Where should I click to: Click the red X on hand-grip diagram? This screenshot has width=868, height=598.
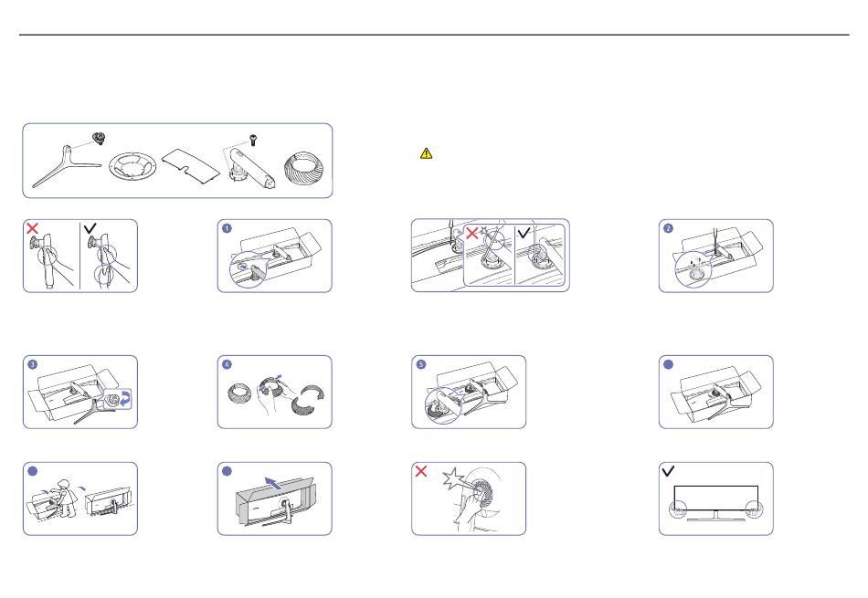coord(33,228)
